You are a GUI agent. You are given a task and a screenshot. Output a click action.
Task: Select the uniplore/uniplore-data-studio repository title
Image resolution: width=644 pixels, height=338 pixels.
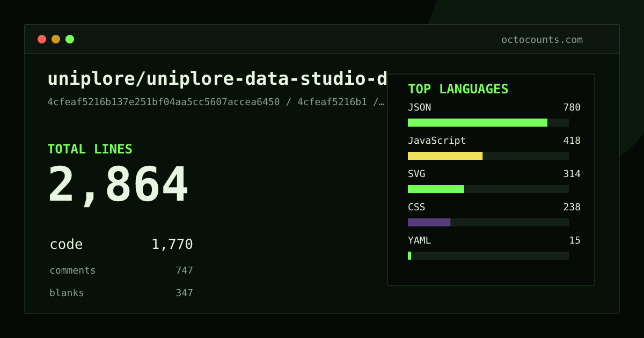tap(217, 79)
